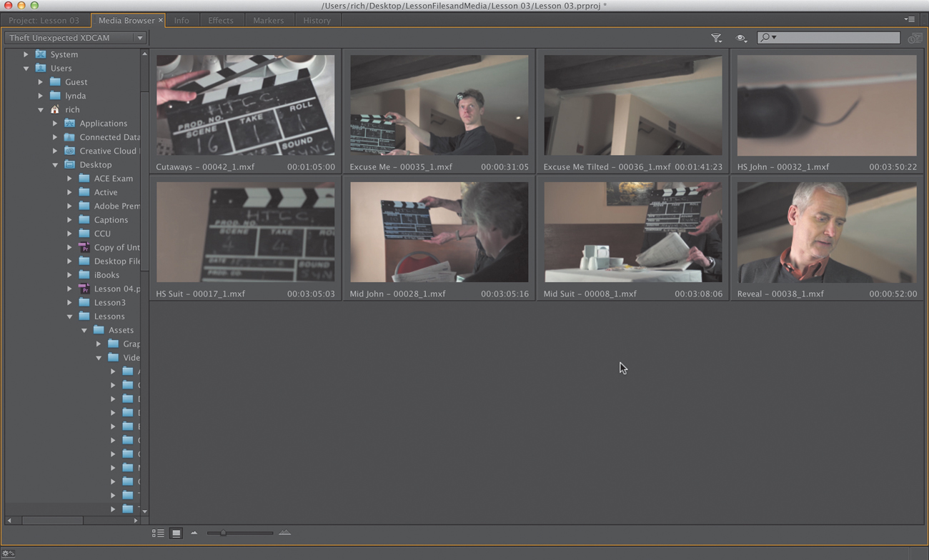Click the Cutaways clip duration 00:01:05:00
This screenshot has width=929, height=560.
(311, 167)
